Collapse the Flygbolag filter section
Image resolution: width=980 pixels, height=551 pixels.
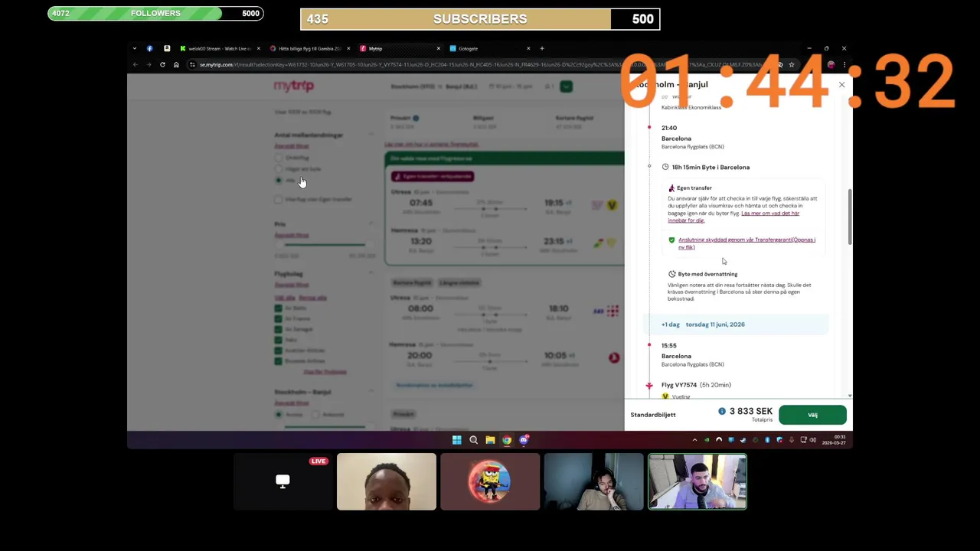pos(371,273)
